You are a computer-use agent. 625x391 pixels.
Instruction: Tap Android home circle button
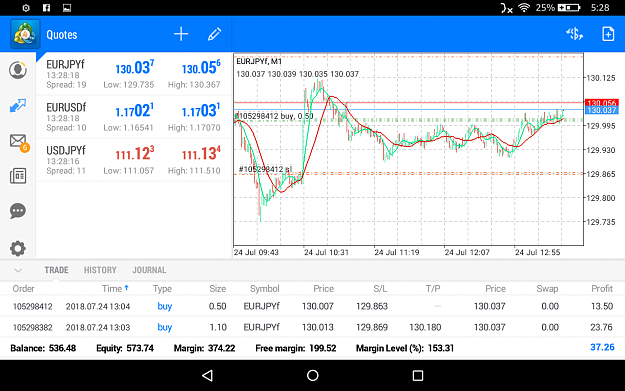(312, 375)
